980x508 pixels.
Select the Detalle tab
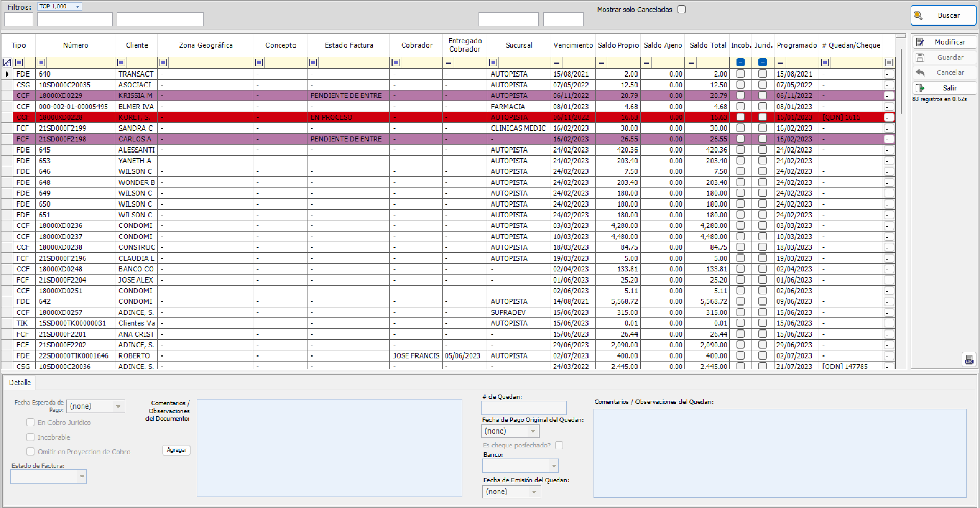point(20,382)
